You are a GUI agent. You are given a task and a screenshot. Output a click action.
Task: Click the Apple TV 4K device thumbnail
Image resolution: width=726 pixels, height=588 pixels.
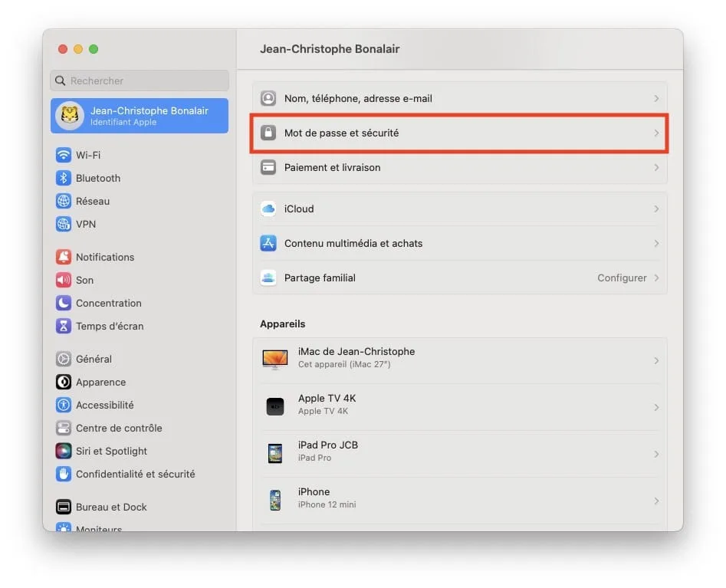[x=275, y=406]
